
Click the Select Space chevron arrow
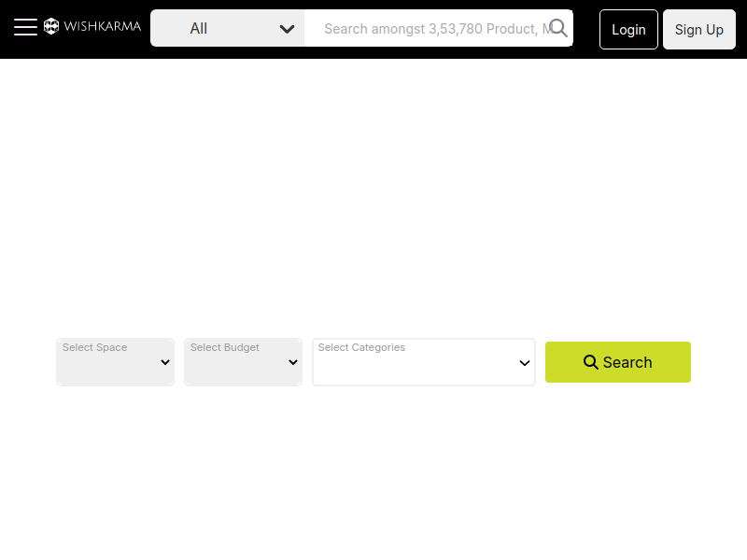click(x=165, y=362)
